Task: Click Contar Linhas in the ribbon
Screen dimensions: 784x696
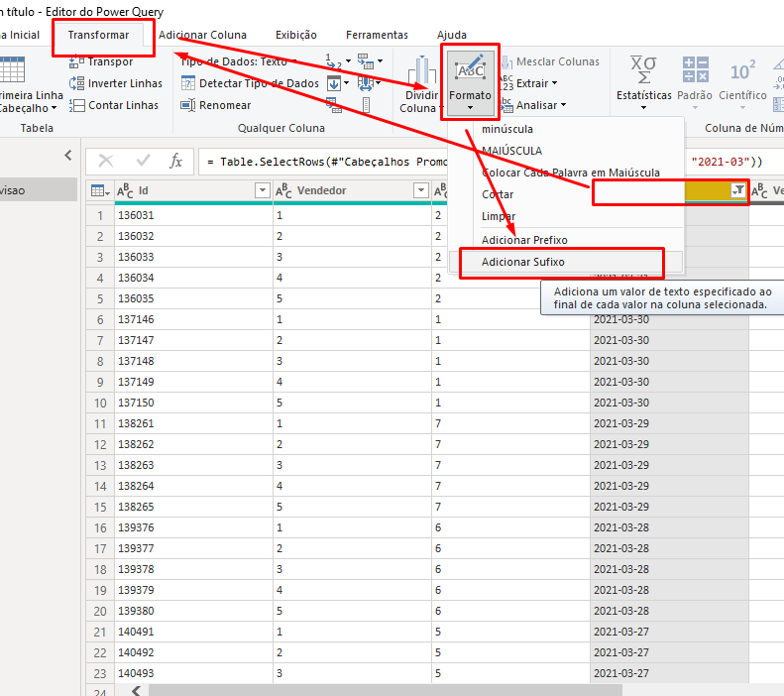Action: click(114, 105)
